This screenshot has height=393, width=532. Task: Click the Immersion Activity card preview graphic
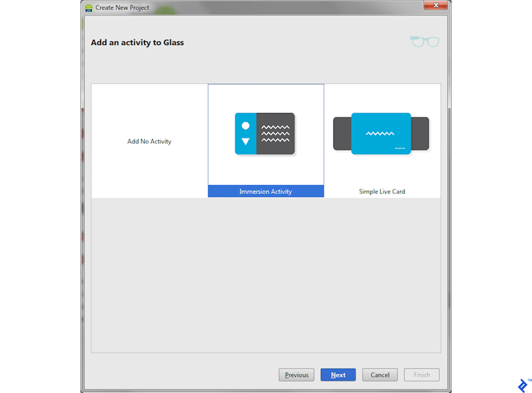tap(265, 133)
